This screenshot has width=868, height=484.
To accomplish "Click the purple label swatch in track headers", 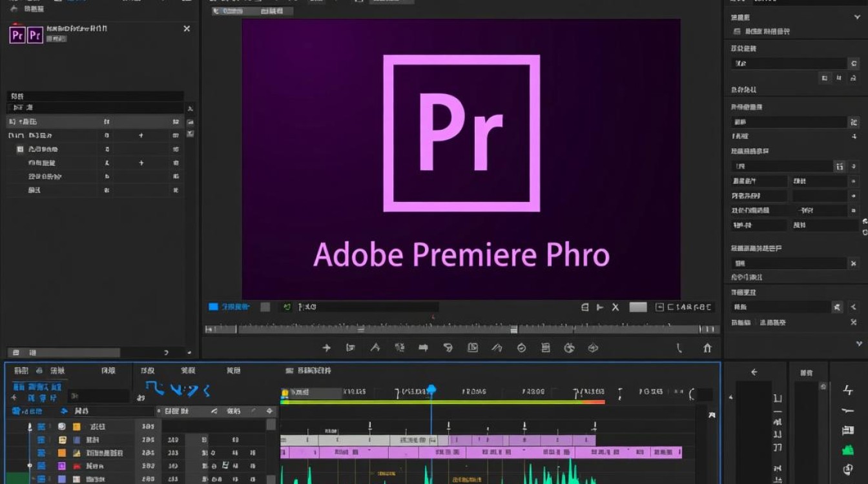I will (x=62, y=466).
